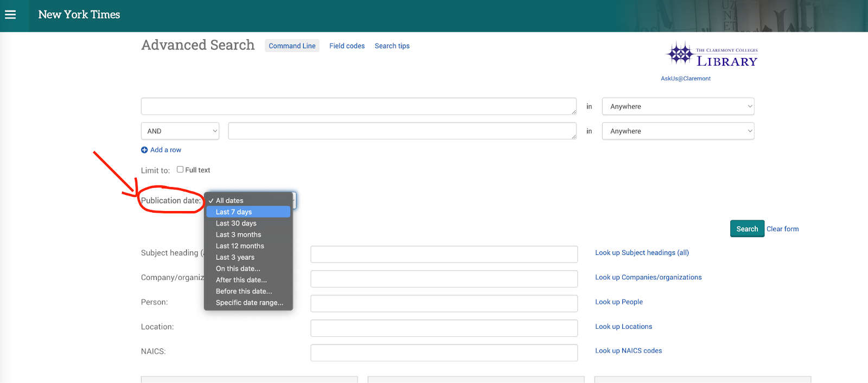The height and width of the screenshot is (383, 868).
Task: Select Last 12 months option
Action: point(248,246)
